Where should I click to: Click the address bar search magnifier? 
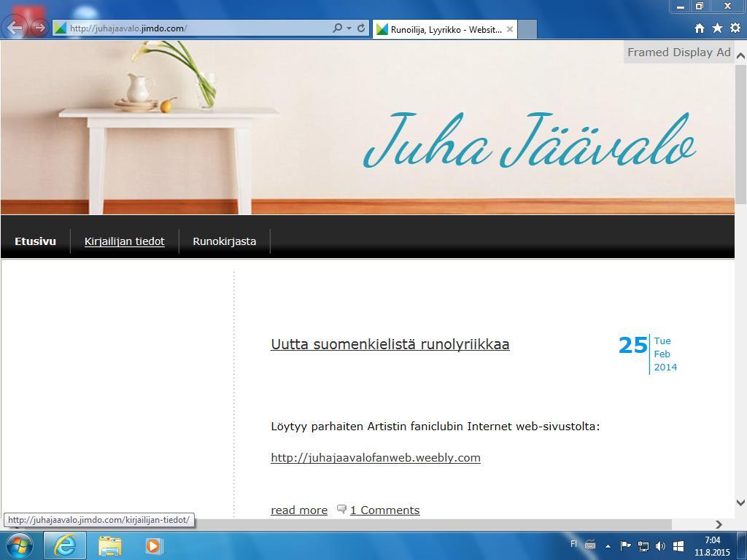click(337, 28)
